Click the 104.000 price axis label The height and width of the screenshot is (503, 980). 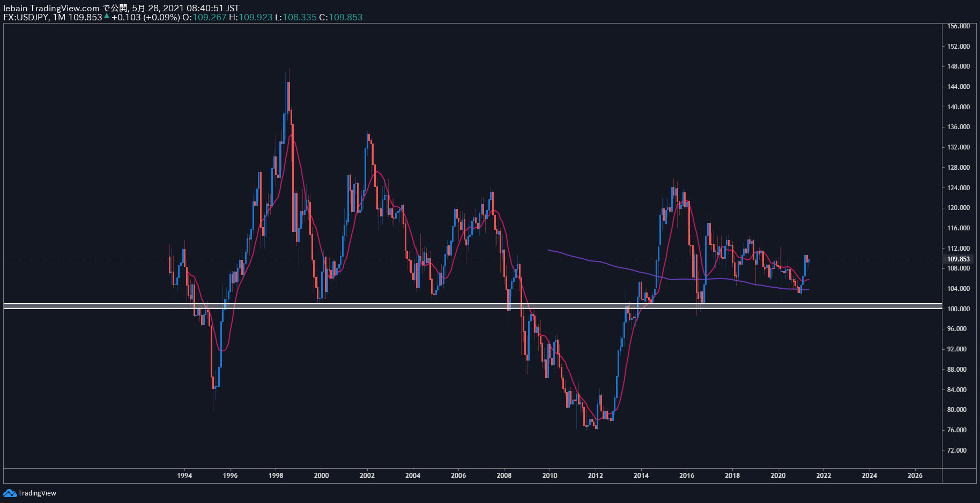(x=958, y=289)
